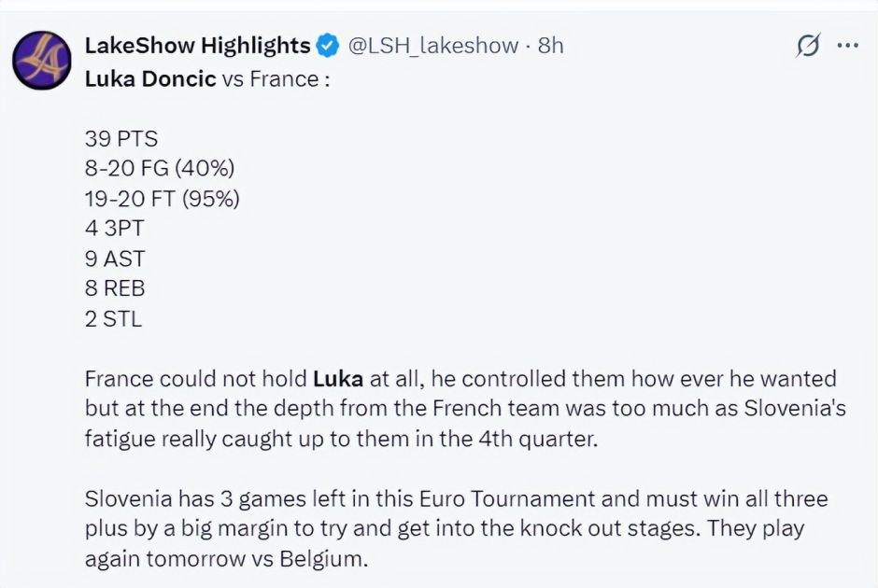Select the 19-20 FT (95%) line
The image size is (878, 588).
[x=163, y=199]
